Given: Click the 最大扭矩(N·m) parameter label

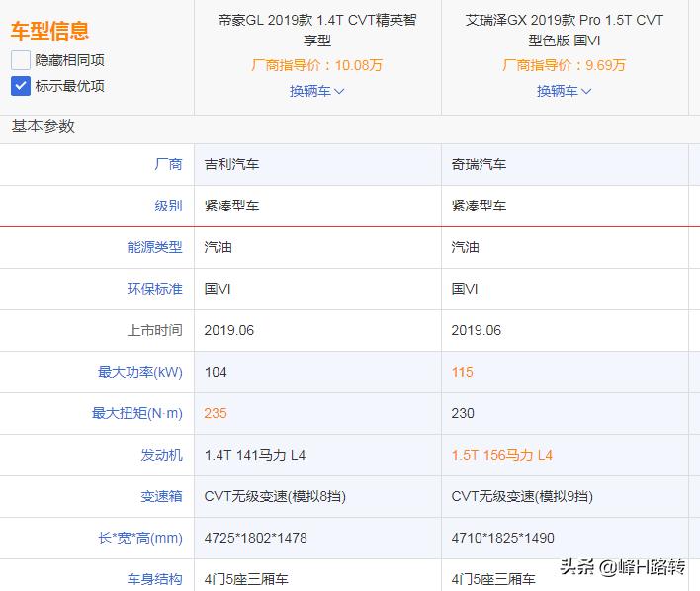Looking at the screenshot, I should pos(137,413).
